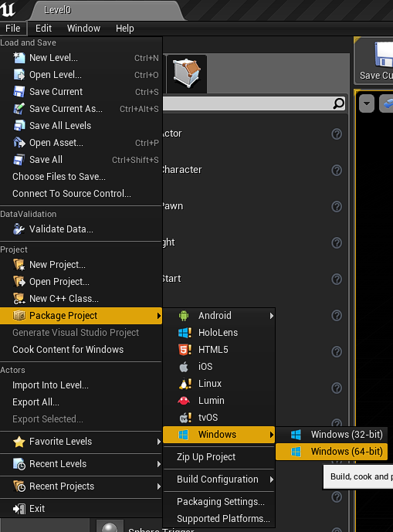Viewport: 393px width, 532px height.
Task: Click the Recent Projects icon
Action: click(19, 486)
